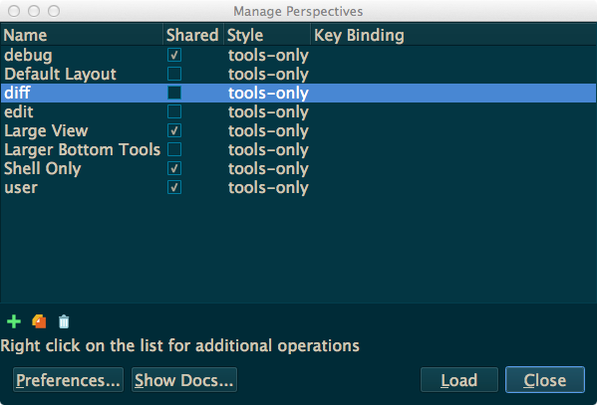Image resolution: width=597 pixels, height=405 pixels.
Task: Toggle Shared for Larger Bottom Tools
Action: click(174, 150)
